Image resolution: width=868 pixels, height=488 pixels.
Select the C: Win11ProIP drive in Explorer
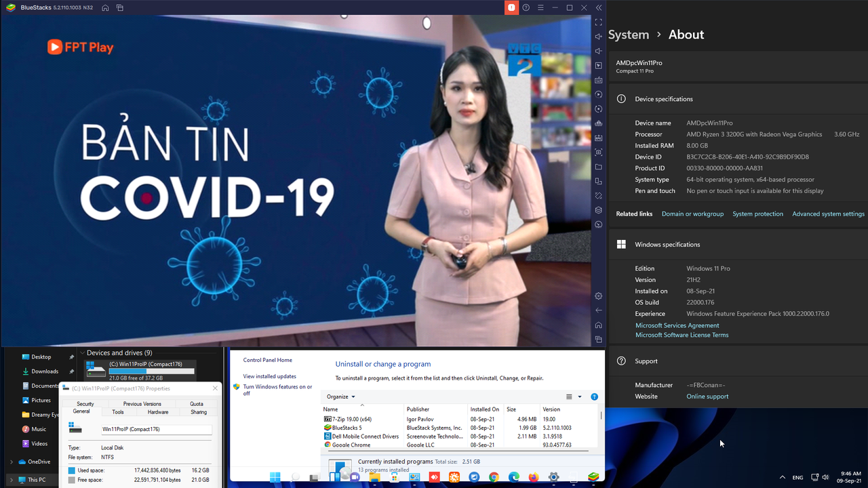(140, 370)
